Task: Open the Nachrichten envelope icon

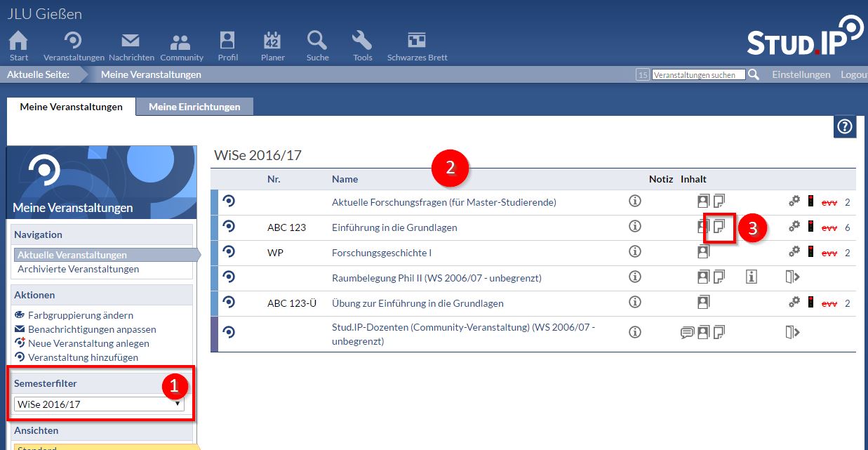Action: 131,41
